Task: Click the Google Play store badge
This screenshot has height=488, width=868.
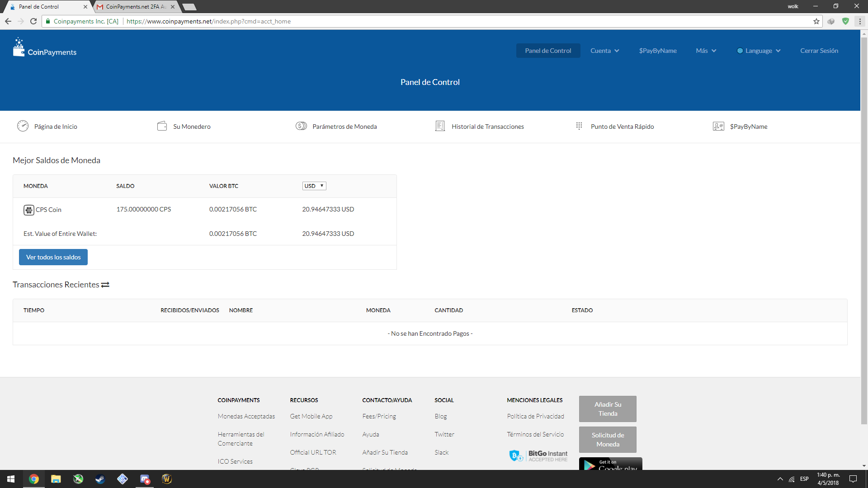Action: tap(610, 464)
